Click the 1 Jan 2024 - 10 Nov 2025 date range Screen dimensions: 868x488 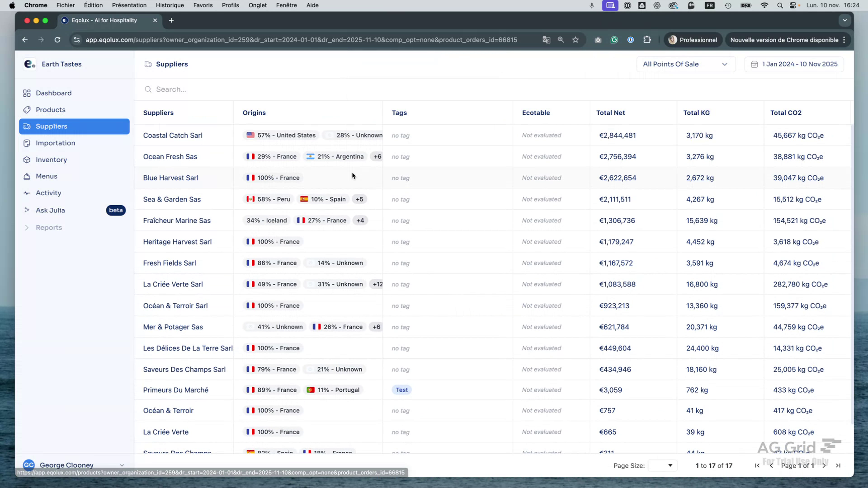click(x=799, y=64)
